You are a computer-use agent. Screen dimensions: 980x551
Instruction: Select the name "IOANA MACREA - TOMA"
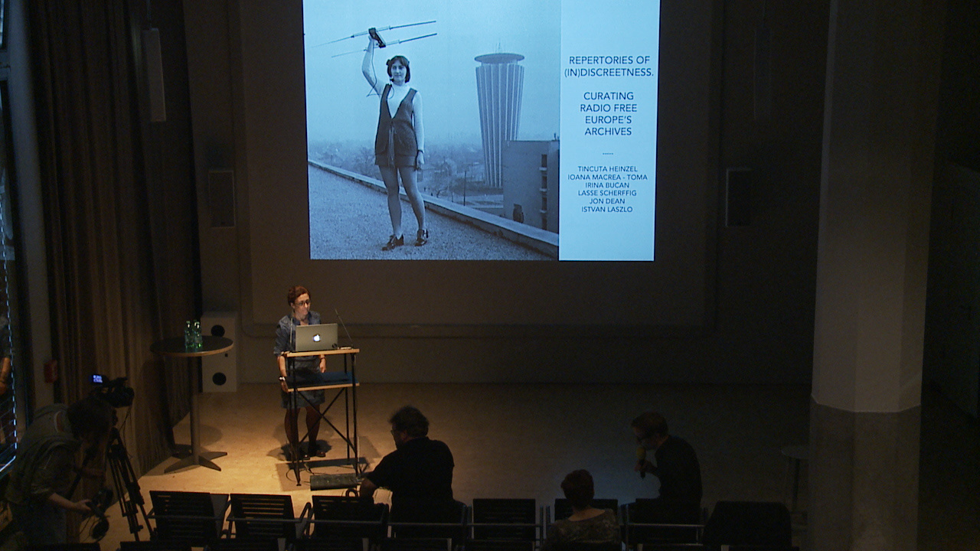(608, 177)
